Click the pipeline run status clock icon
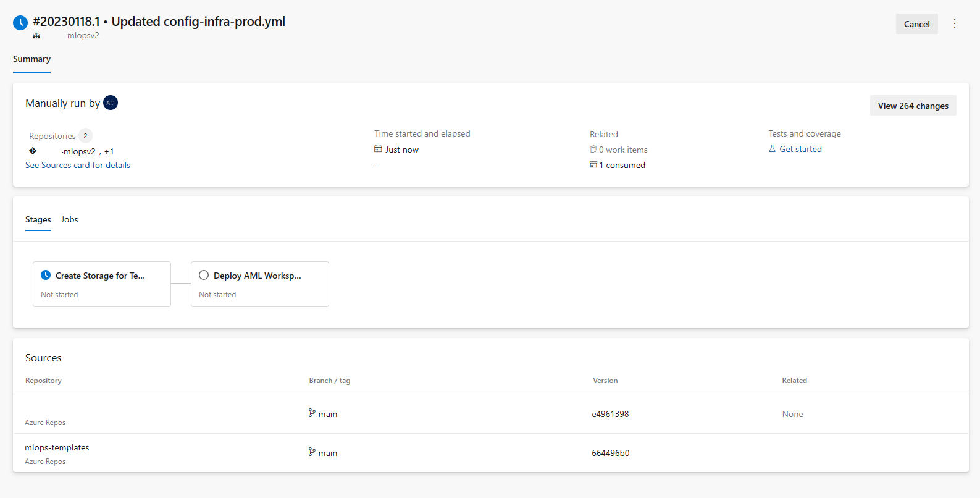The width and height of the screenshot is (980, 498). (x=20, y=23)
